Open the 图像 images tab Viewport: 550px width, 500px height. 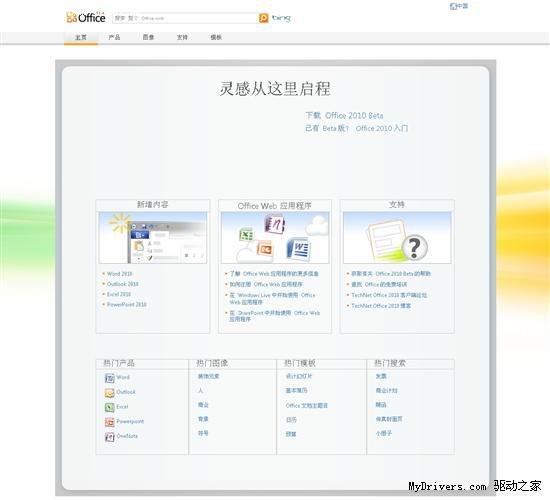pyautogui.click(x=148, y=37)
